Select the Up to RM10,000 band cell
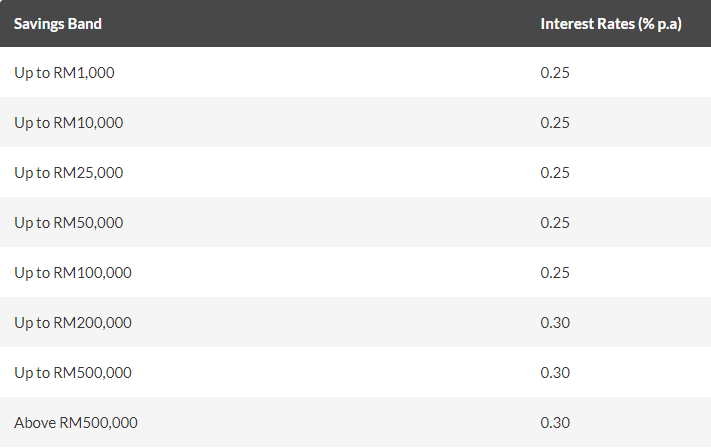This screenshot has height=448, width=711. tap(69, 122)
